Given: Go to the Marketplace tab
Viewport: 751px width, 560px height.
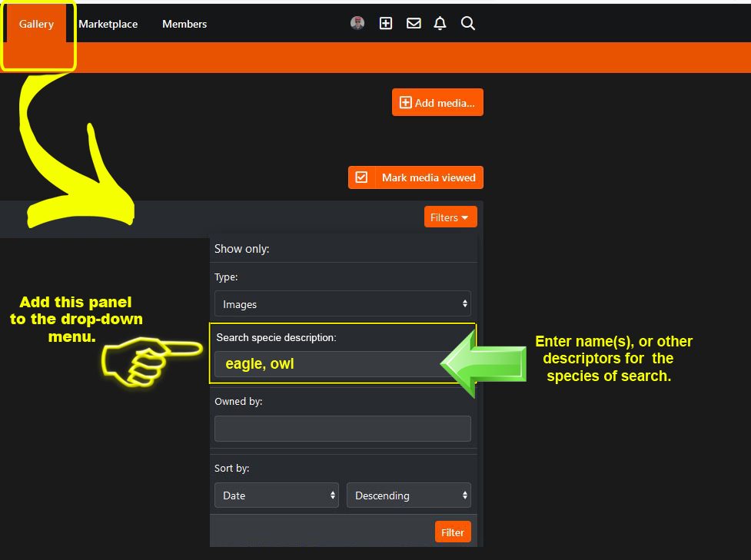Looking at the screenshot, I should pyautogui.click(x=108, y=24).
